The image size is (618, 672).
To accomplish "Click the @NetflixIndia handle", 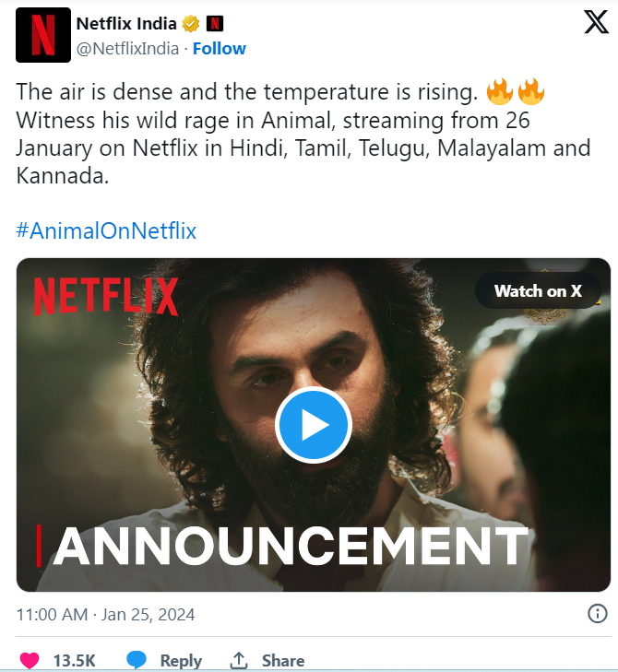I will (127, 48).
